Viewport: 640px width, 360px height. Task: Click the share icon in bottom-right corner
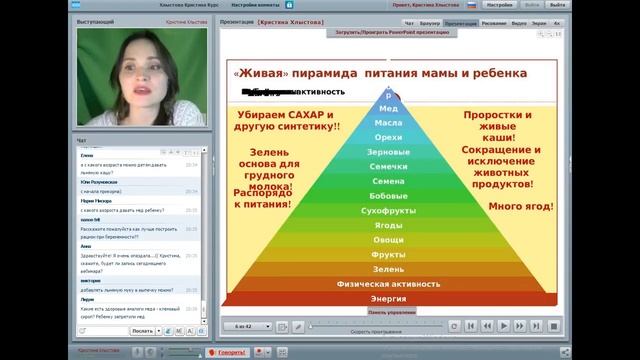565,352
